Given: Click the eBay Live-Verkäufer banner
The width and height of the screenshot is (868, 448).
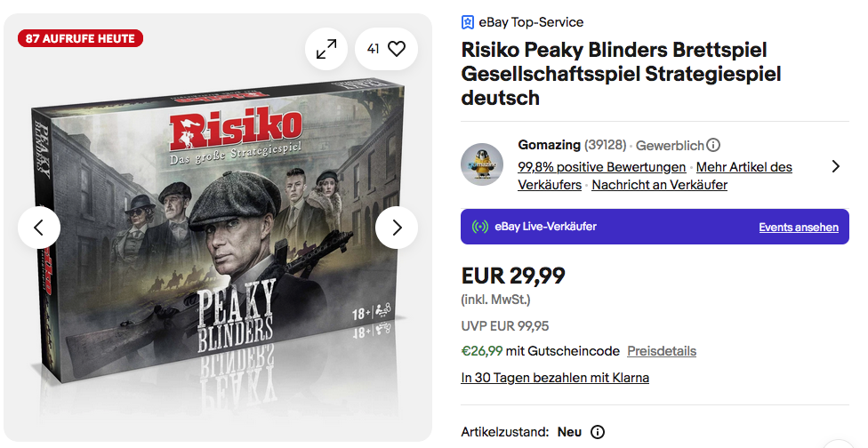Looking at the screenshot, I should pyautogui.click(x=623, y=227).
